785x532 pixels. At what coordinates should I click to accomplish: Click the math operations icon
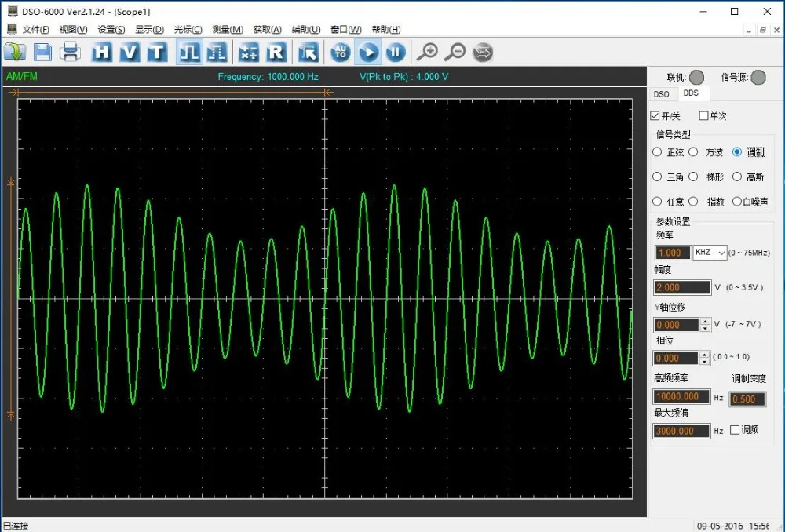248,52
